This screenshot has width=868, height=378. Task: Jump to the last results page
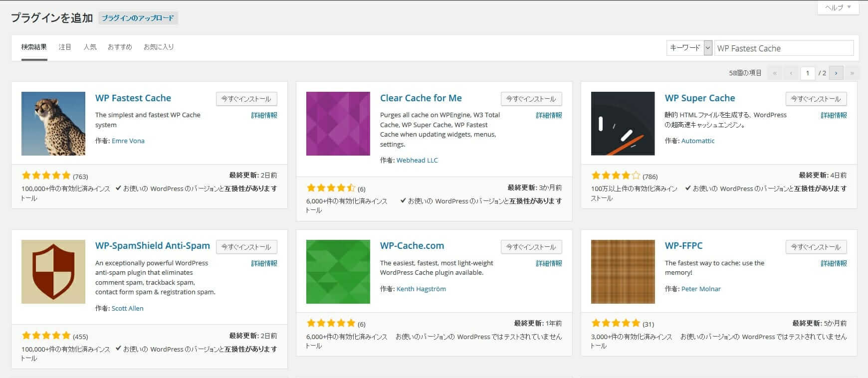852,73
